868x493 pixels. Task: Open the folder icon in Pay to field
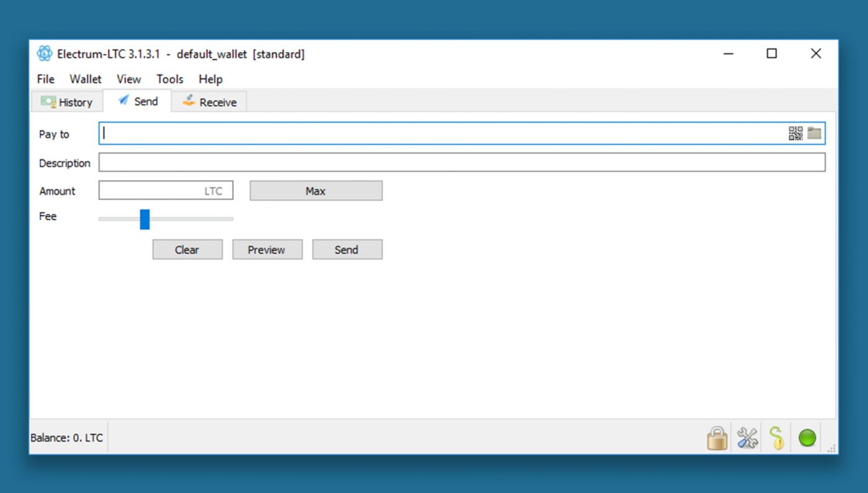pos(814,133)
